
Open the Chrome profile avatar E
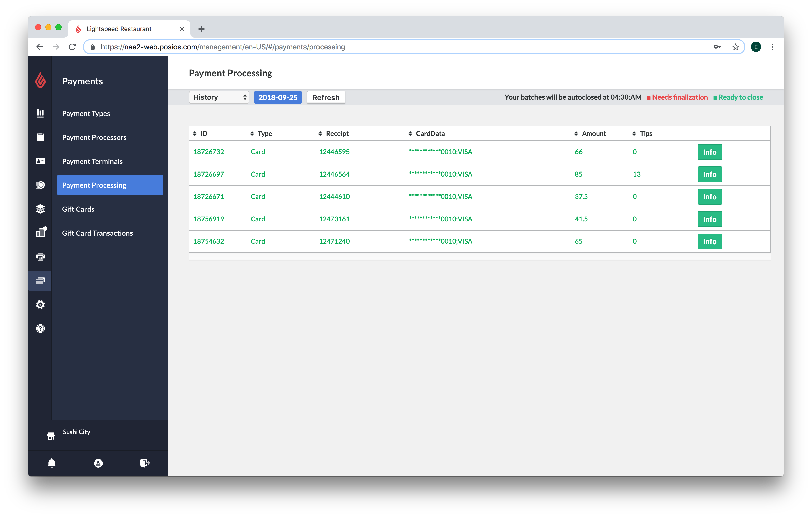pos(756,47)
